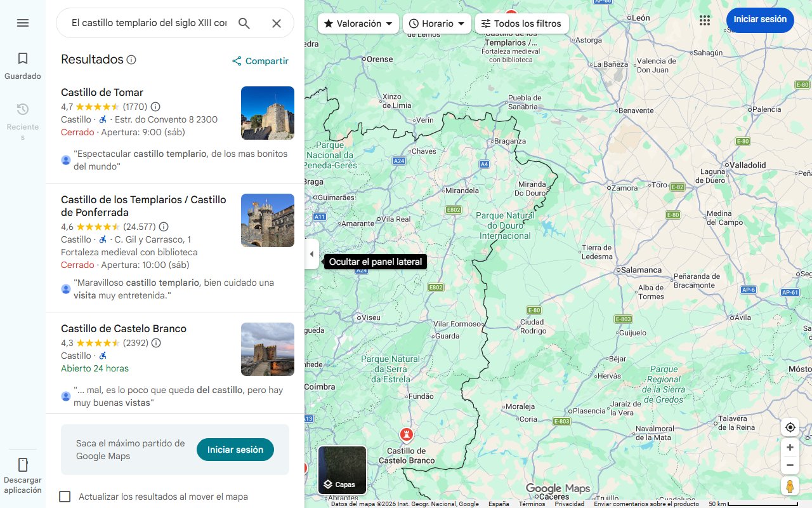Click wheelchair icon for Castillo de Castelo Branco
The width and height of the screenshot is (812, 508).
point(103,356)
